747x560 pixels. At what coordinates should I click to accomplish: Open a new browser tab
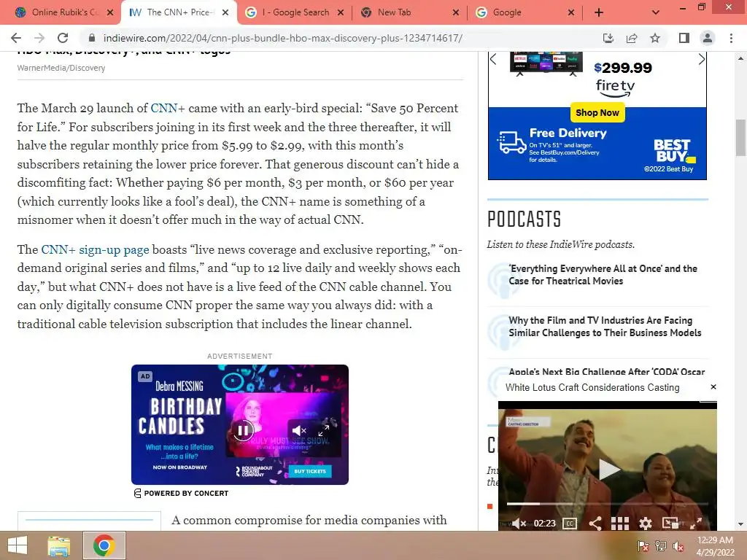[599, 12]
